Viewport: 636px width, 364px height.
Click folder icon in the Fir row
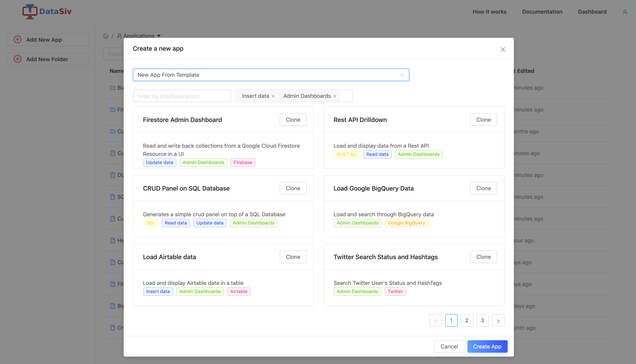(x=113, y=110)
